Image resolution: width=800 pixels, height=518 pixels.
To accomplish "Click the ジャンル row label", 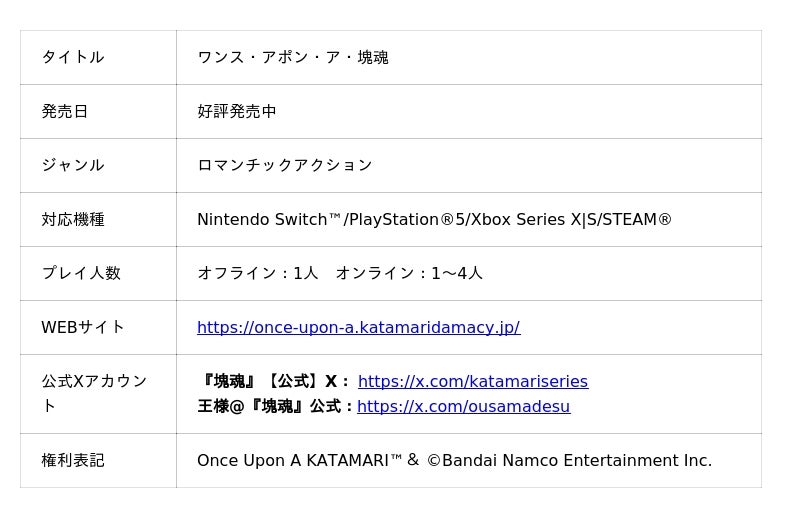I will tap(73, 166).
